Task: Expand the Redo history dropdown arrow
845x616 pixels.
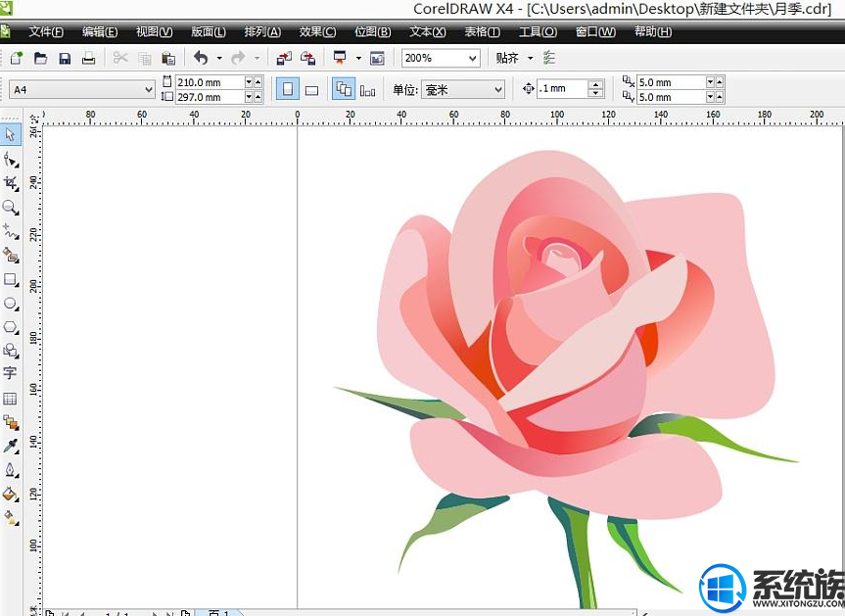Action: [258, 58]
